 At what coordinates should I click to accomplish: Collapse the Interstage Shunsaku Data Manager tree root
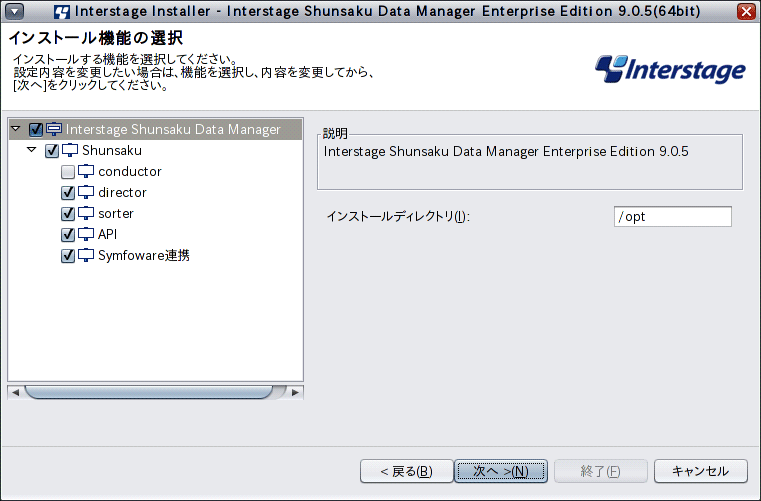pos(16,129)
